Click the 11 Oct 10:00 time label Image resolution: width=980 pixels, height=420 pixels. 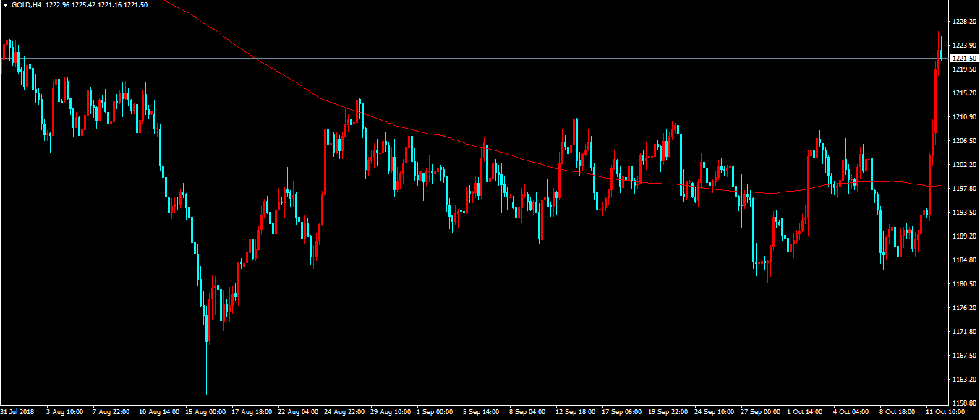coord(947,412)
